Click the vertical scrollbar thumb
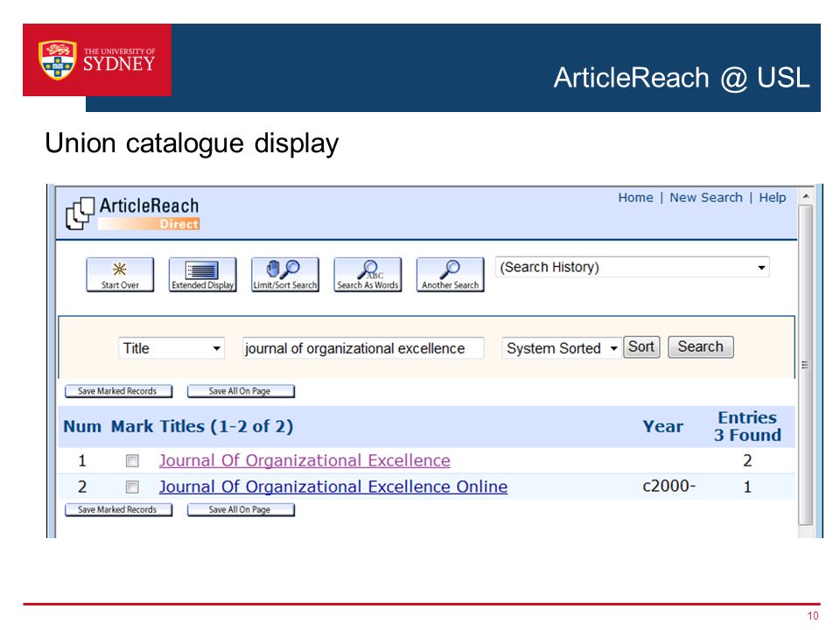The height and width of the screenshot is (630, 840). [805, 364]
